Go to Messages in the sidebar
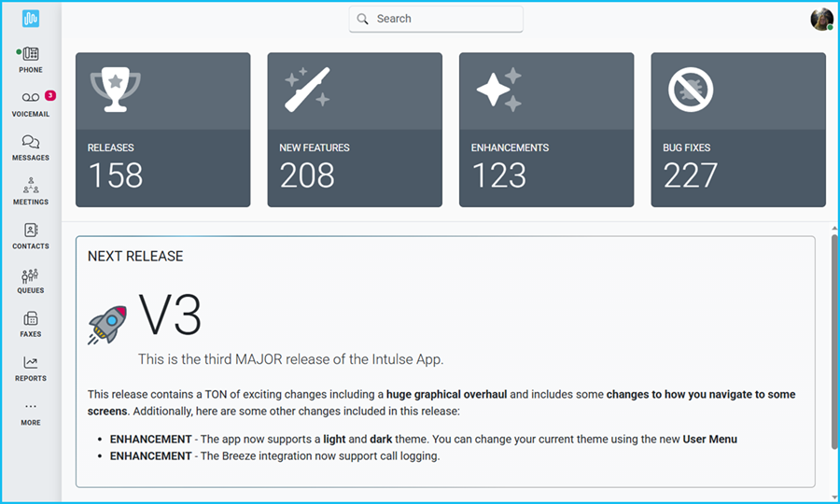840x504 pixels. [31, 147]
